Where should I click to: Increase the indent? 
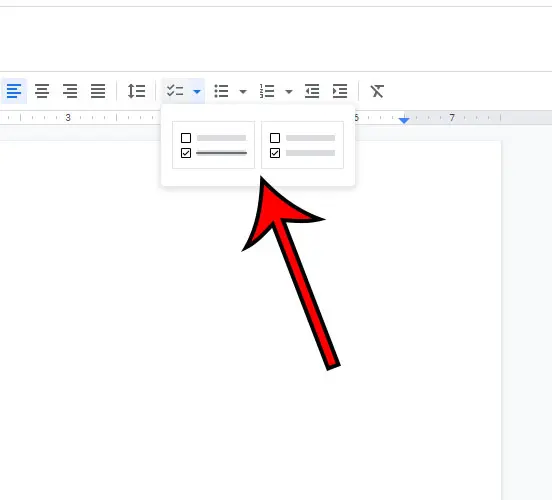point(340,91)
